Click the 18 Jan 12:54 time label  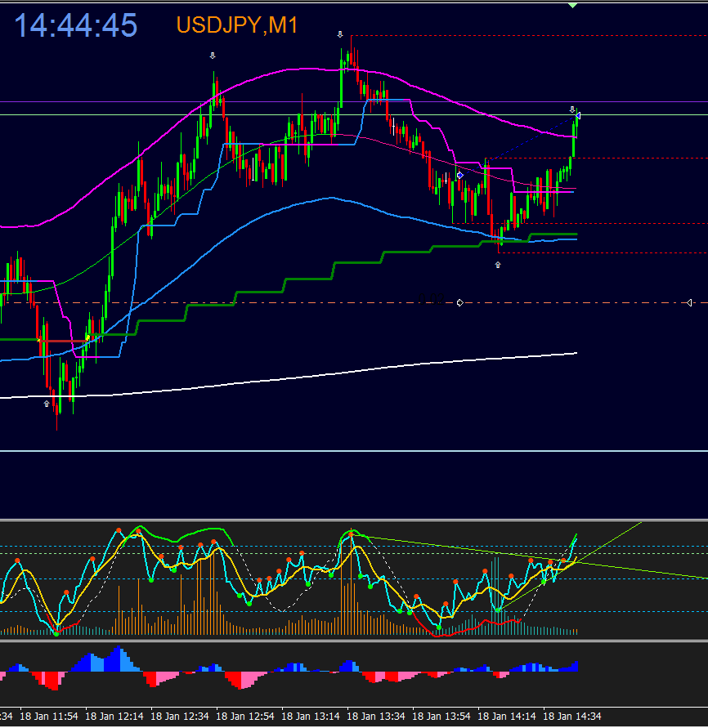(x=245, y=717)
